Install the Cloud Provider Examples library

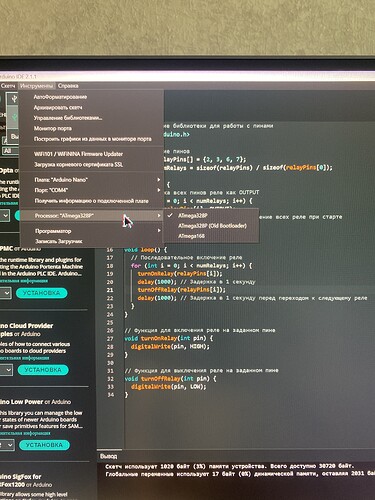tap(43, 370)
